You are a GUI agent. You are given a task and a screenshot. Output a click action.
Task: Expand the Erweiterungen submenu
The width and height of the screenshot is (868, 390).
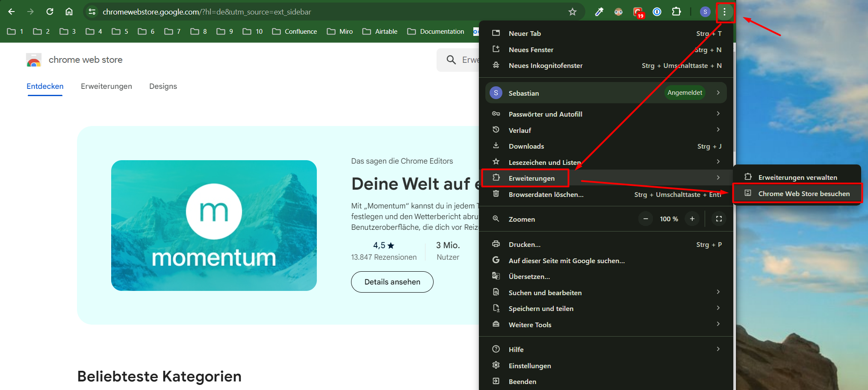(606, 178)
